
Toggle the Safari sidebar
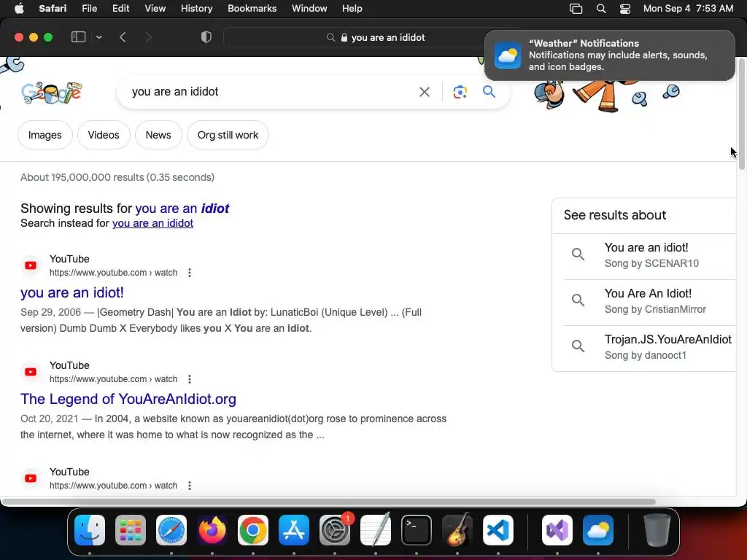[78, 37]
